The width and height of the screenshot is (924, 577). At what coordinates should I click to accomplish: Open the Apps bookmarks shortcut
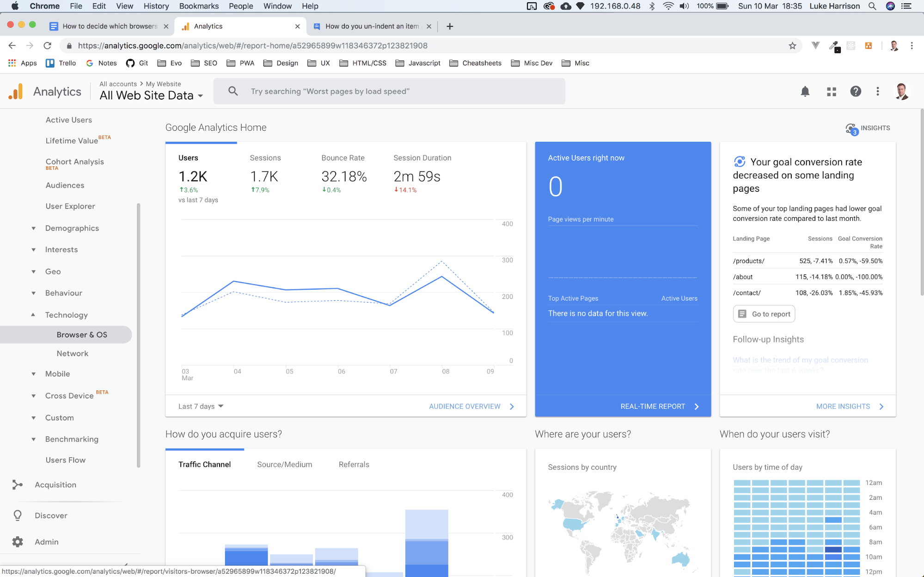pyautogui.click(x=22, y=63)
